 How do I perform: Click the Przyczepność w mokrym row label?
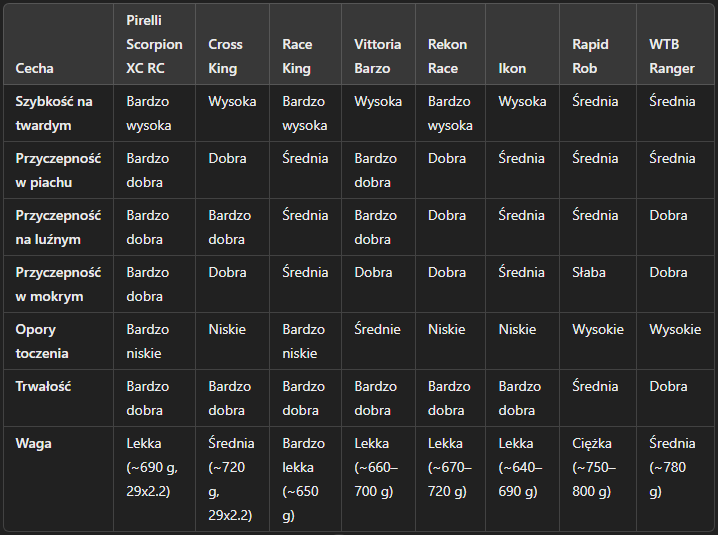tap(58, 284)
